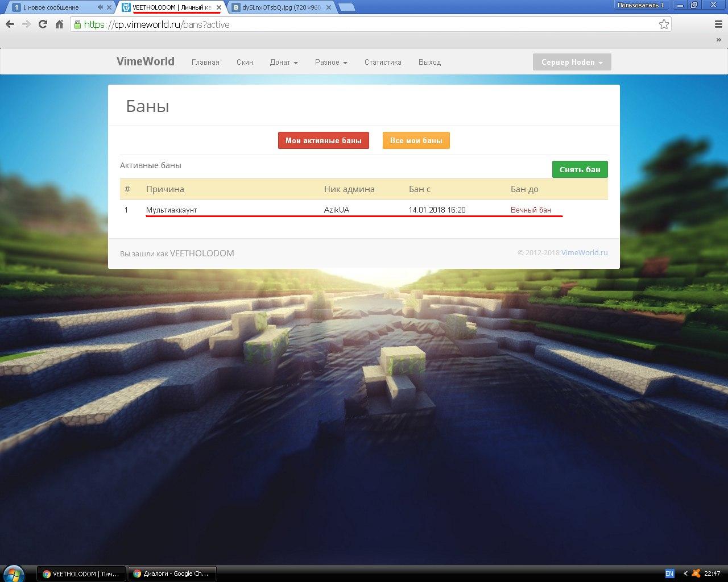The width and height of the screenshot is (728, 582).
Task: Follow the VimeWorld.ru footer link
Action: pos(584,253)
